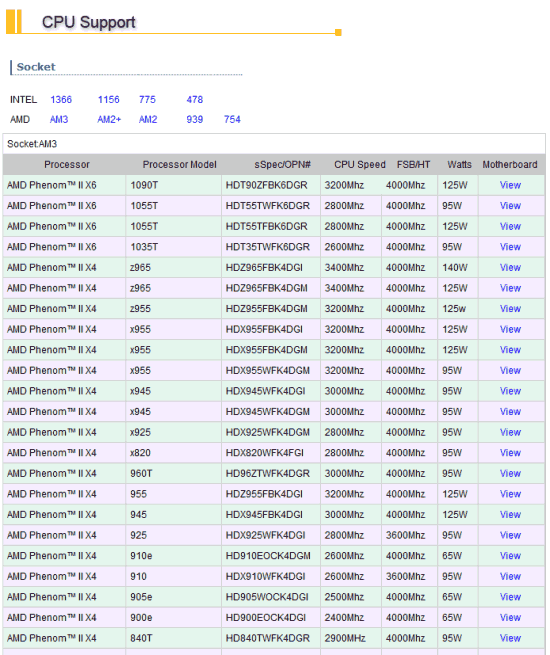
Task: Click View for HDT55TFBK6DGR row
Action: (510, 226)
